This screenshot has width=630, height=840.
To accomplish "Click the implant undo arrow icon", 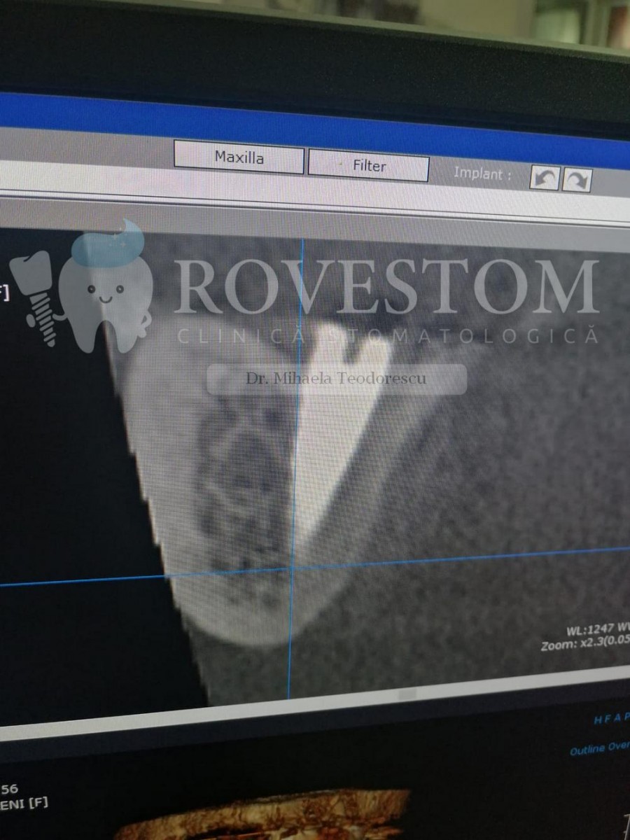I will click(544, 178).
